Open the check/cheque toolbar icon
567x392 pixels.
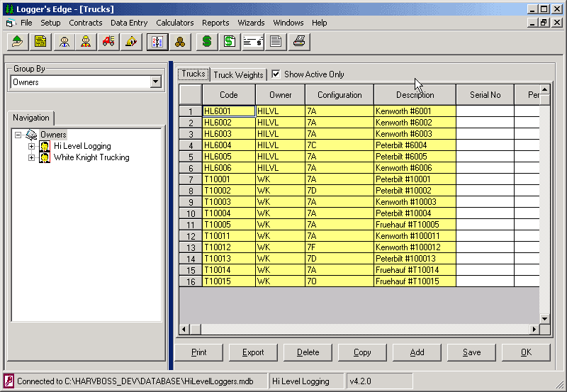(x=253, y=42)
